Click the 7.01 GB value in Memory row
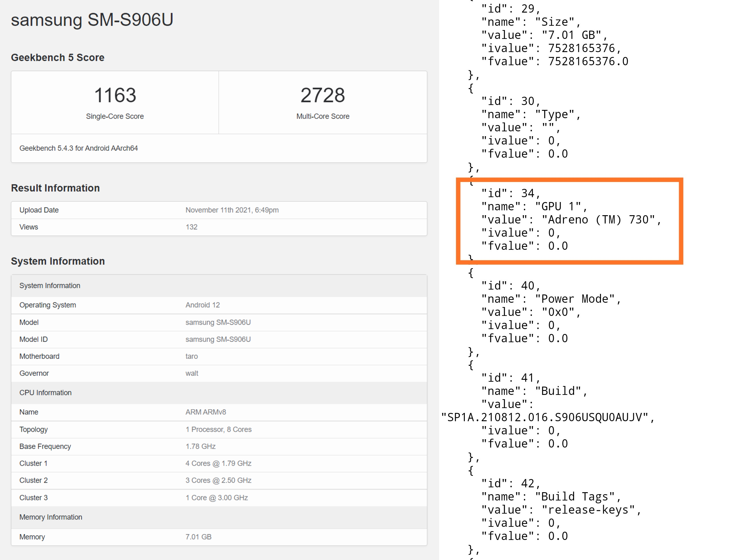 point(199,537)
